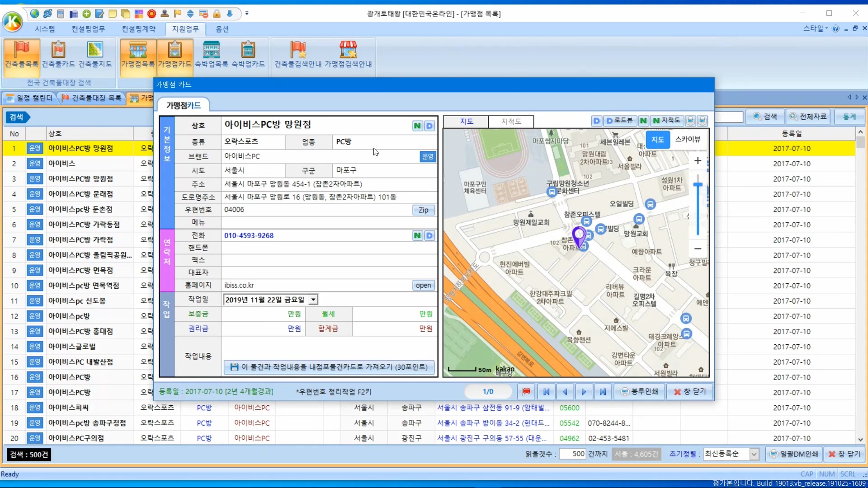Open the 컨설팅계약 ribbon tab
868x488 pixels.
point(138,29)
